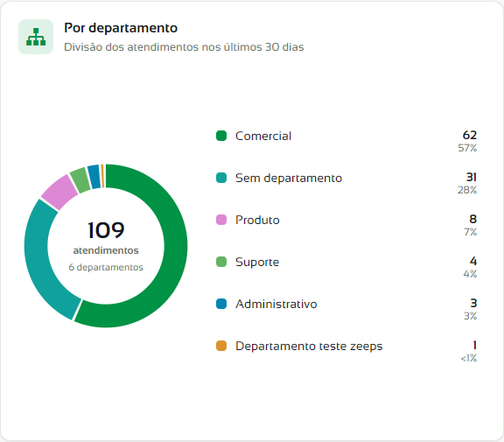Select the Comercial legend label
This screenshot has width=504, height=442.
(263, 136)
